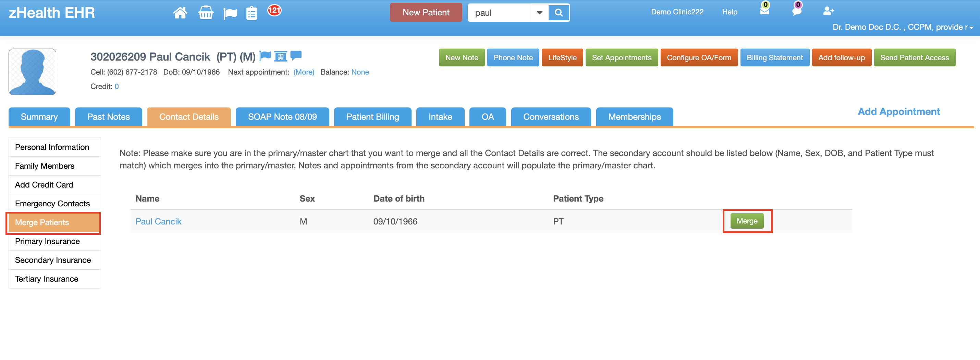Switch to the Past Notes tab
The width and height of the screenshot is (980, 360).
(108, 117)
